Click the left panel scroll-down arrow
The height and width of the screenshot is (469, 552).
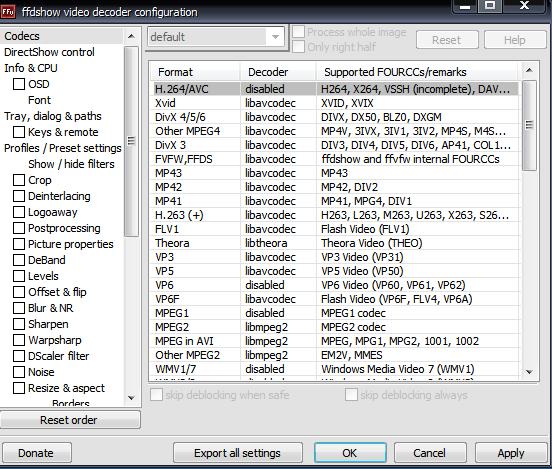click(x=131, y=398)
